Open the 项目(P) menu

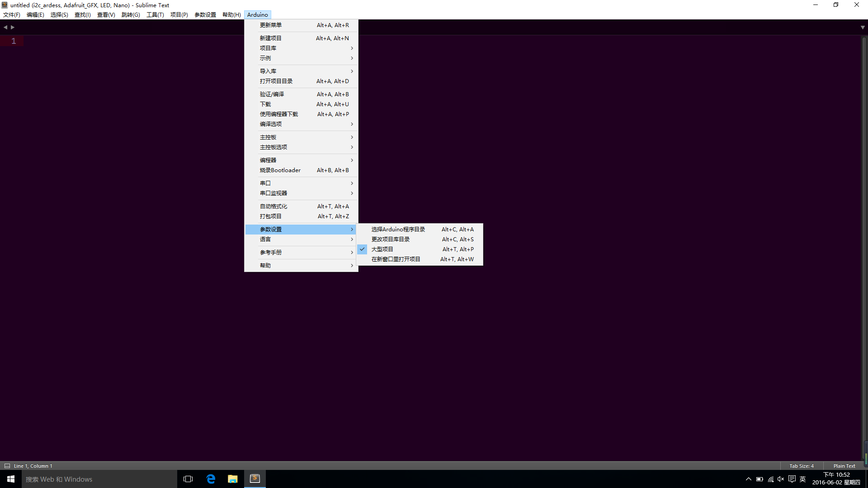pos(179,15)
